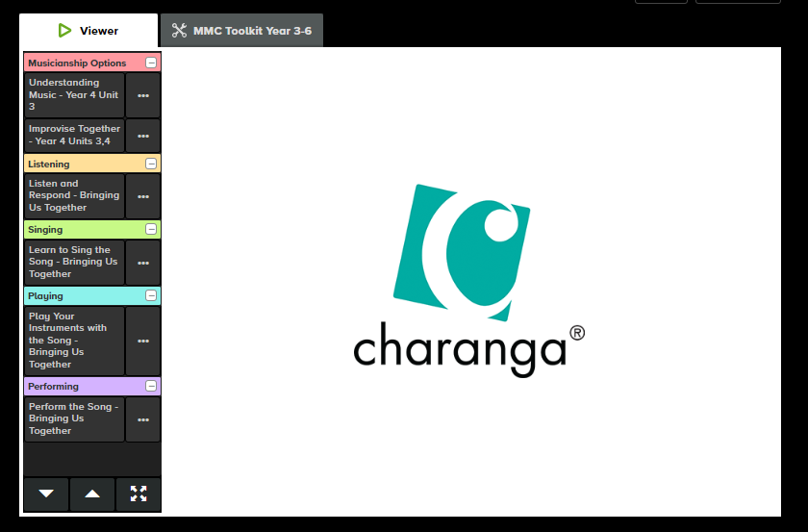Open Understanding Music - Year 4 Unit 3

tap(75, 95)
